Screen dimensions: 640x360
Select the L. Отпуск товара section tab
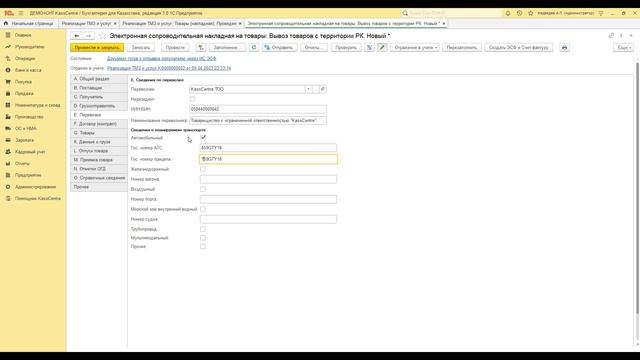(x=99, y=151)
